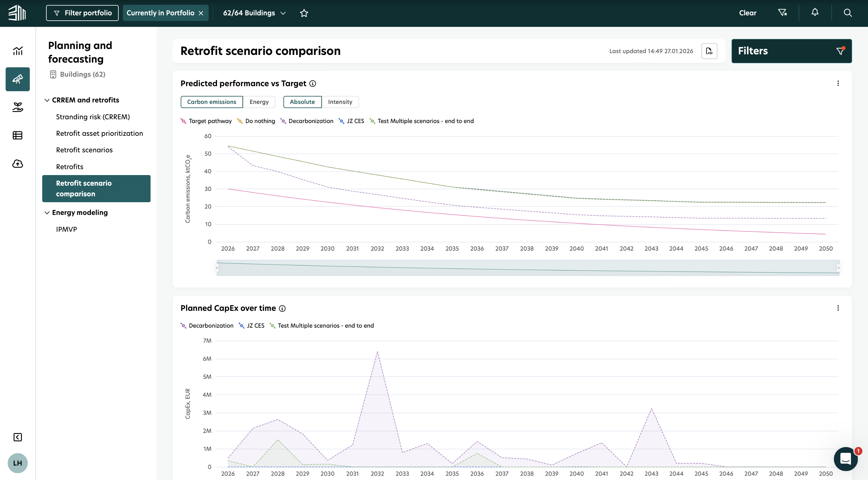The width and height of the screenshot is (868, 480).
Task: Favorite the current portfolio with the star
Action: 304,13
